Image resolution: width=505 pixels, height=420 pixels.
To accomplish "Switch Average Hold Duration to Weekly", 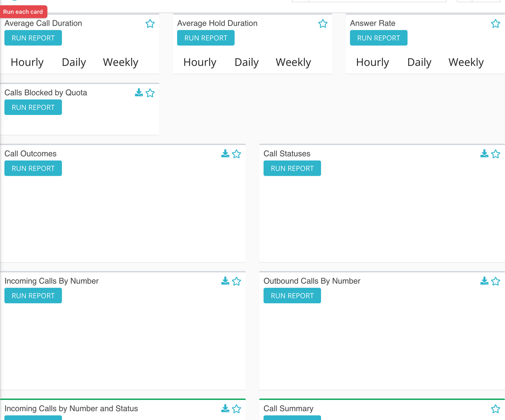I will click(294, 62).
